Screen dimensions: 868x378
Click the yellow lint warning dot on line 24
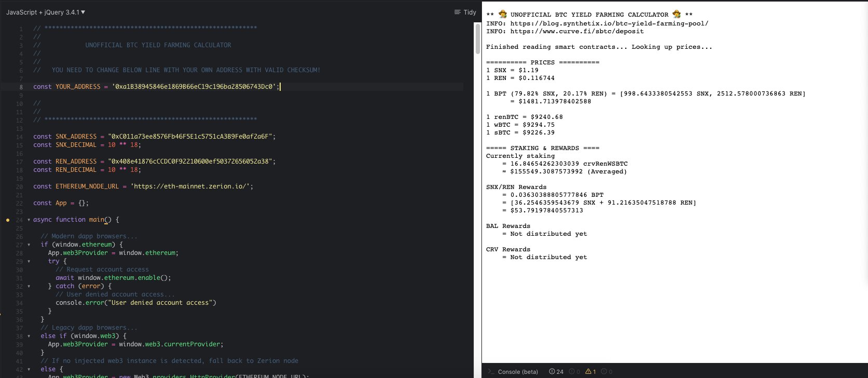(x=8, y=220)
